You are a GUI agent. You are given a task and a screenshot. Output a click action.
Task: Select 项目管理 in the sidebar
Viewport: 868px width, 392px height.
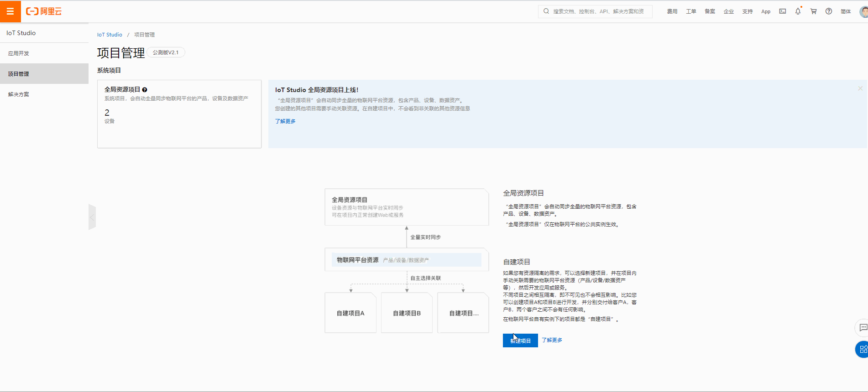click(x=44, y=73)
